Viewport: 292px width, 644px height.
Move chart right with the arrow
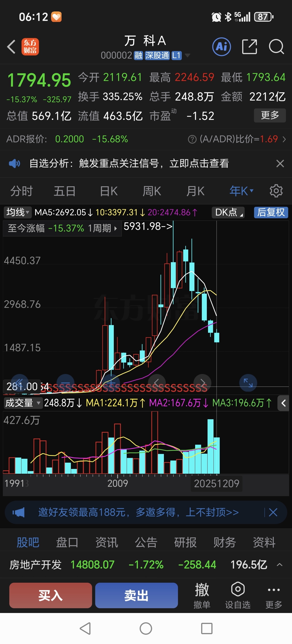tap(203, 383)
